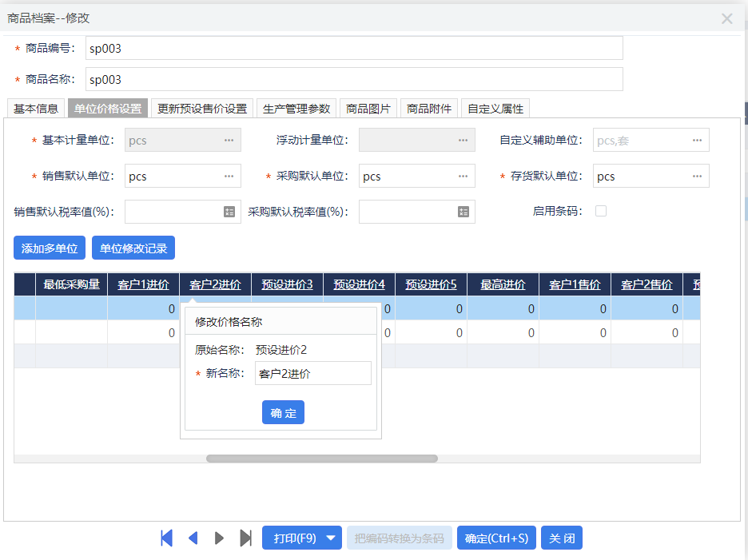Screen dimensions: 748x560
Task: Expand the 打印(F9) dropdown arrow
Action: pyautogui.click(x=331, y=538)
